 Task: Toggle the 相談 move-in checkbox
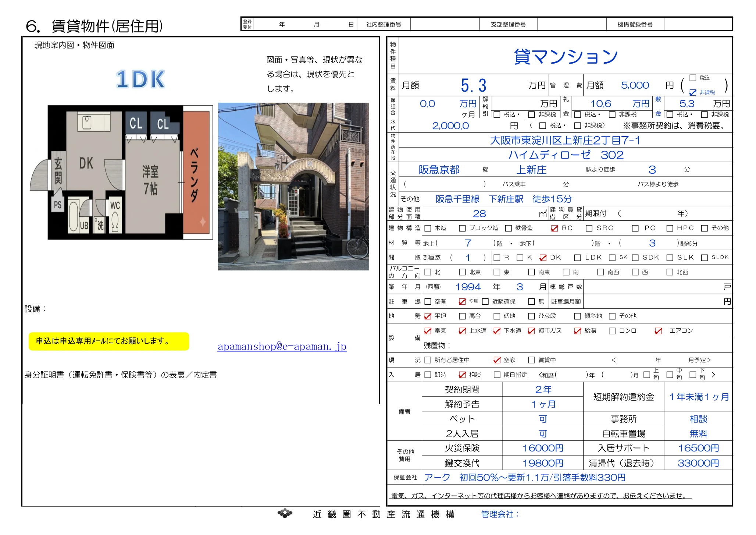462,375
